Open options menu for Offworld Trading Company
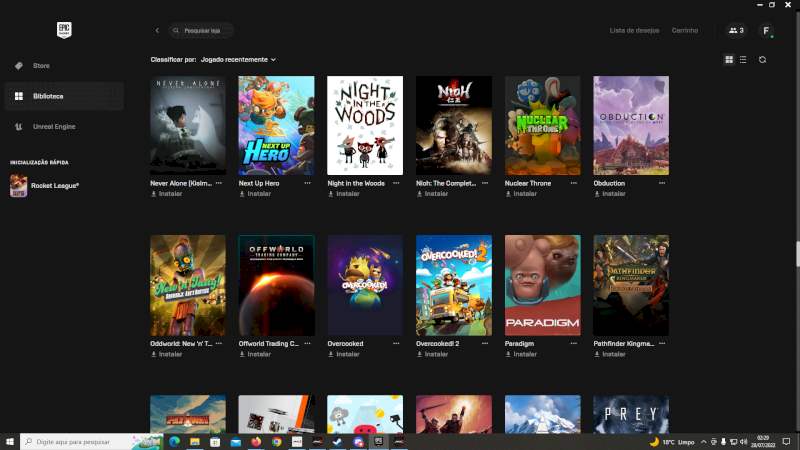The image size is (800, 450). [x=308, y=344]
